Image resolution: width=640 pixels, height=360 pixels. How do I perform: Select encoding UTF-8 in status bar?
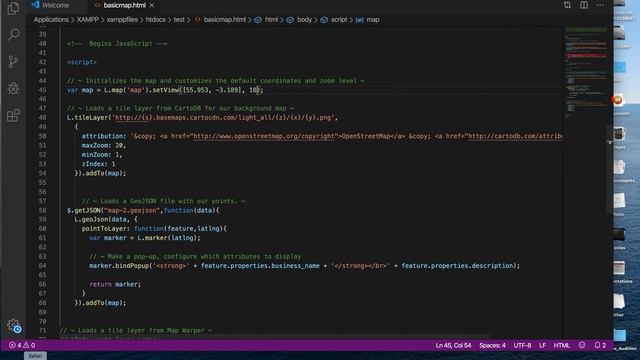click(x=522, y=345)
